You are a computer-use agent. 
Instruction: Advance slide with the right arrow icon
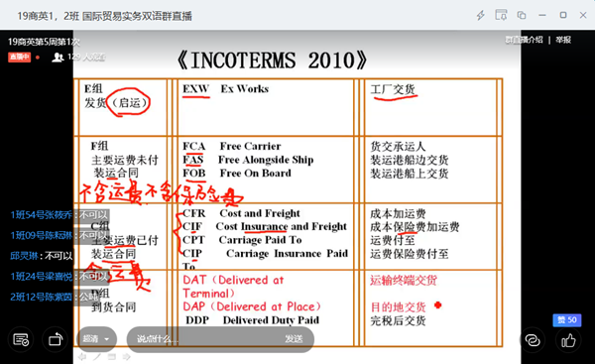click(x=126, y=357)
